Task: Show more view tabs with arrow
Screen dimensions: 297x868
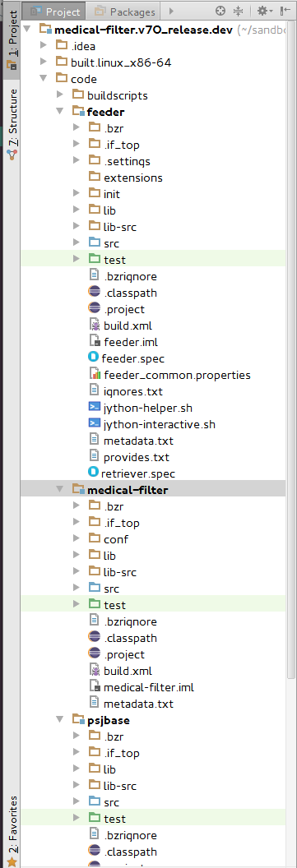Action: click(x=171, y=11)
